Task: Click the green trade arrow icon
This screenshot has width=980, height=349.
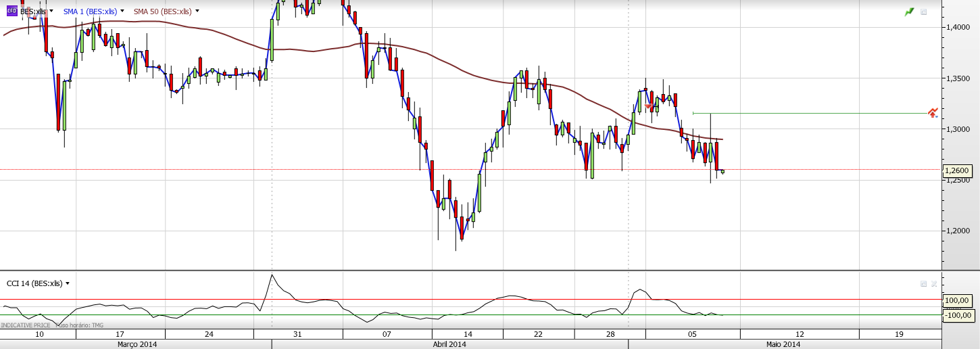Action: click(910, 12)
